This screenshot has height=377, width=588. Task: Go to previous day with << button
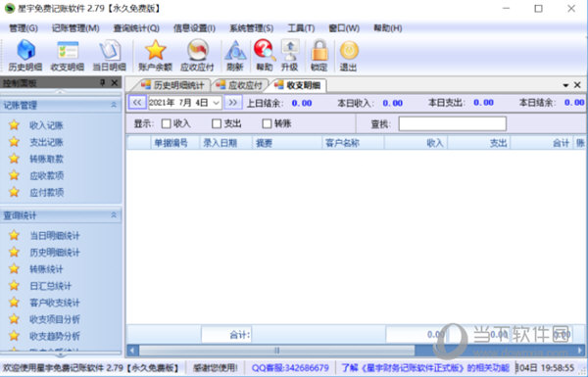click(137, 102)
